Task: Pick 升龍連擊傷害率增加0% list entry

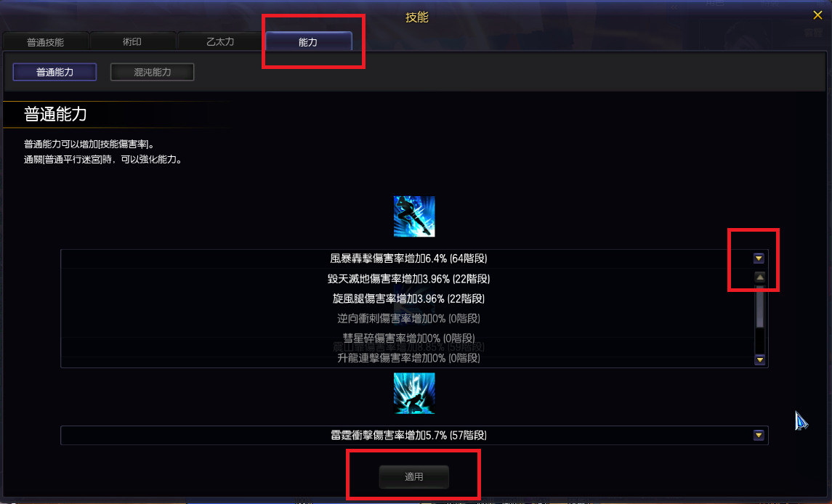Action: click(408, 358)
